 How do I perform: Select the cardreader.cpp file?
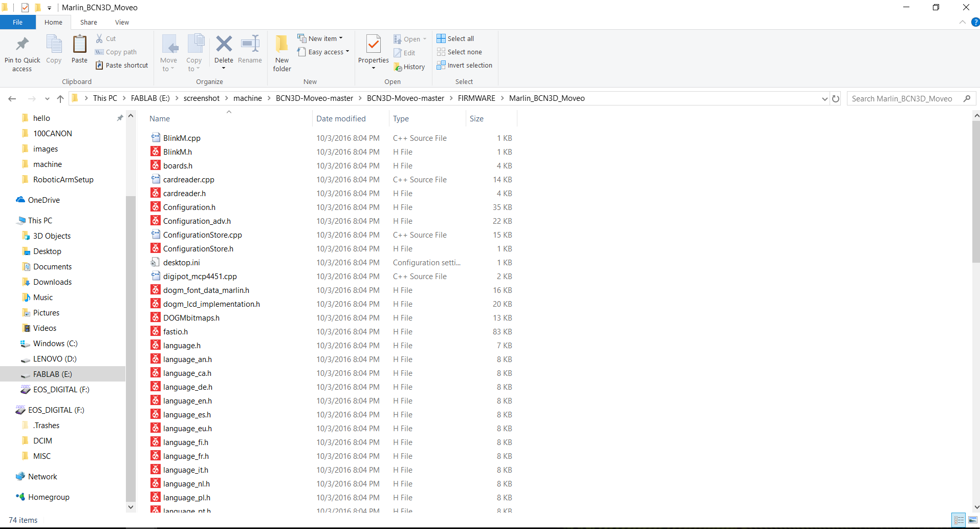coord(189,179)
